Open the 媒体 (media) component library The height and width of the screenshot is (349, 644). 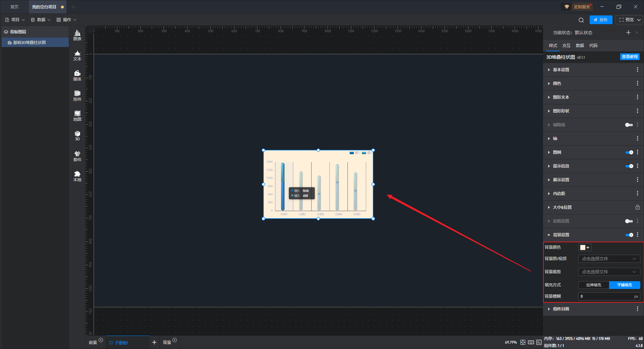tap(77, 76)
